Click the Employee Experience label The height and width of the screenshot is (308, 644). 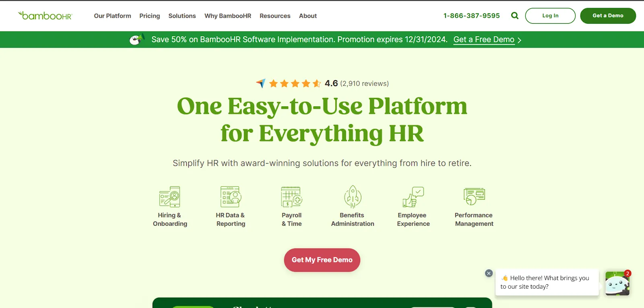click(x=413, y=219)
